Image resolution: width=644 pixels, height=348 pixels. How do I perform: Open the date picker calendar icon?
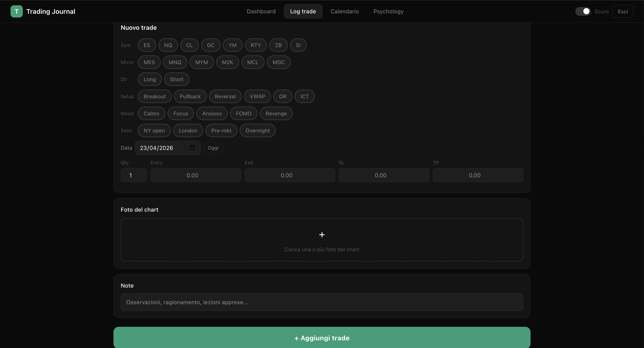point(192,148)
